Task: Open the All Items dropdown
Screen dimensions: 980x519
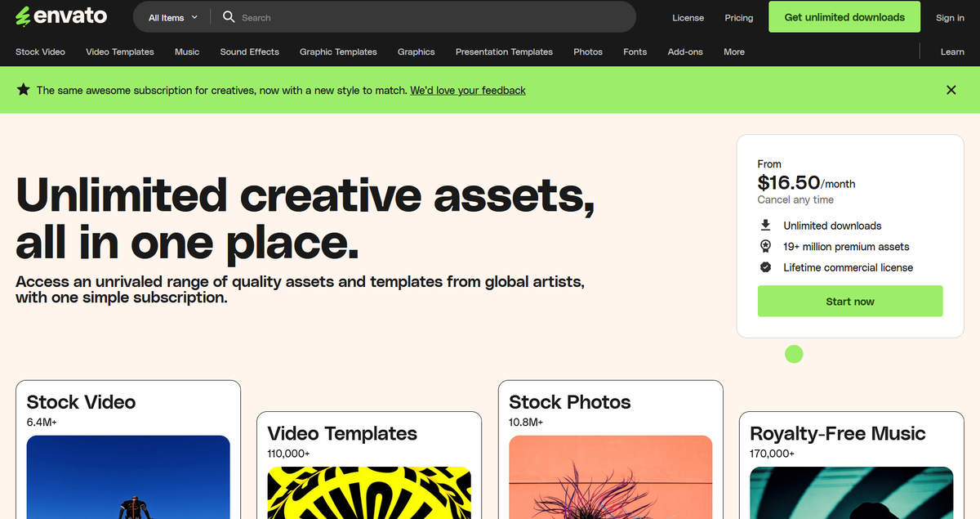Action: click(x=173, y=17)
